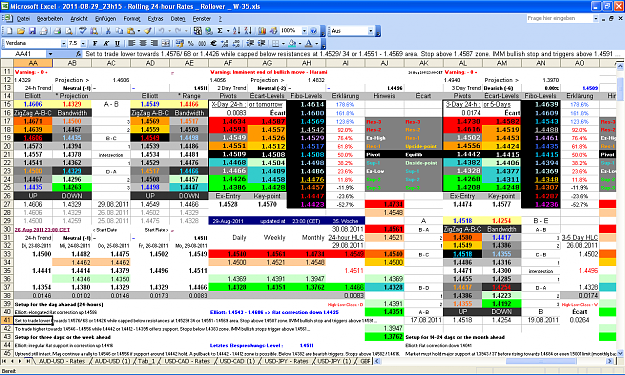Click the vertical scrollbar up arrow
Screen dimensions: 625x375
[x=620, y=67]
